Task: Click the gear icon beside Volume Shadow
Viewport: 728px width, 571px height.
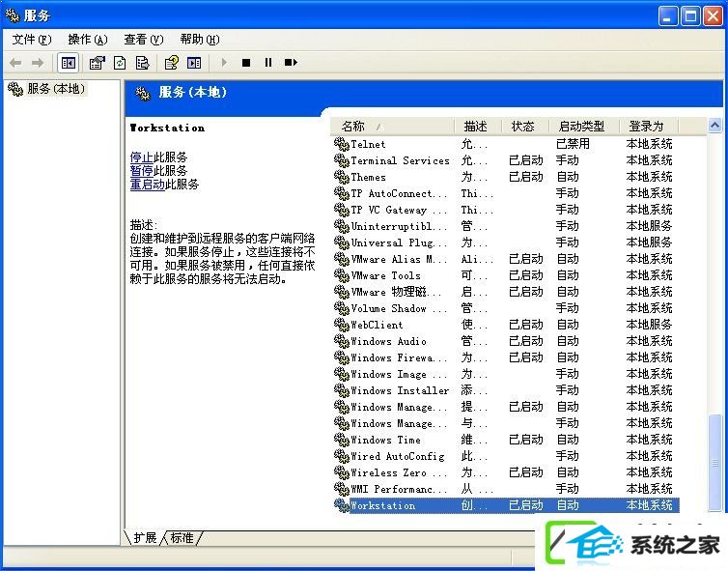Action: pyautogui.click(x=341, y=308)
